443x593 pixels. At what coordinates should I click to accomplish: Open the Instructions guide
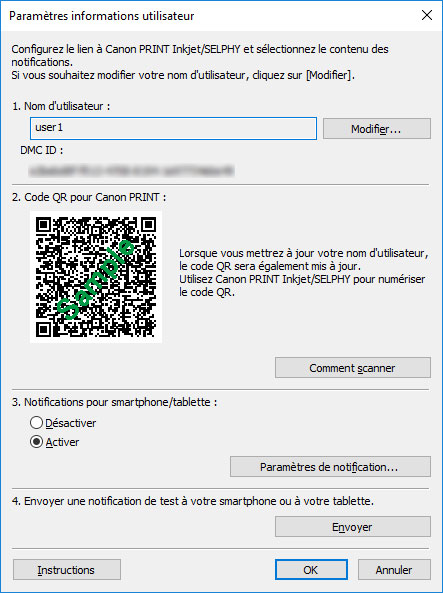pos(67,570)
